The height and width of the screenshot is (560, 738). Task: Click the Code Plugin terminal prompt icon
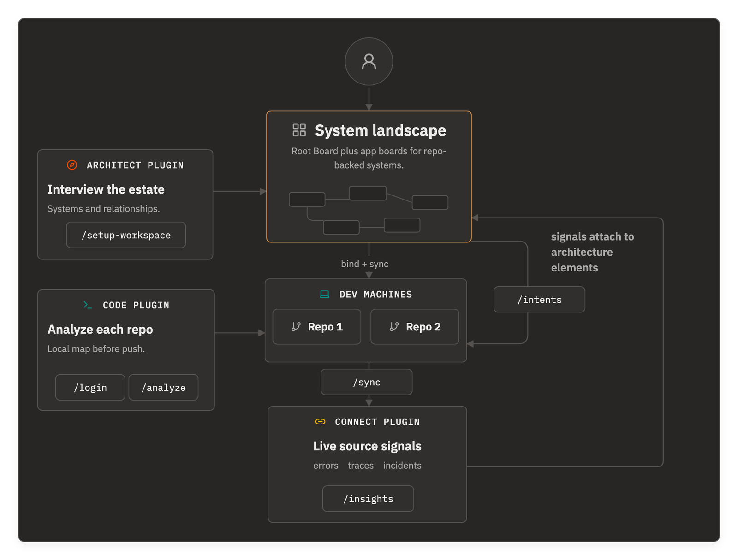[x=88, y=305]
